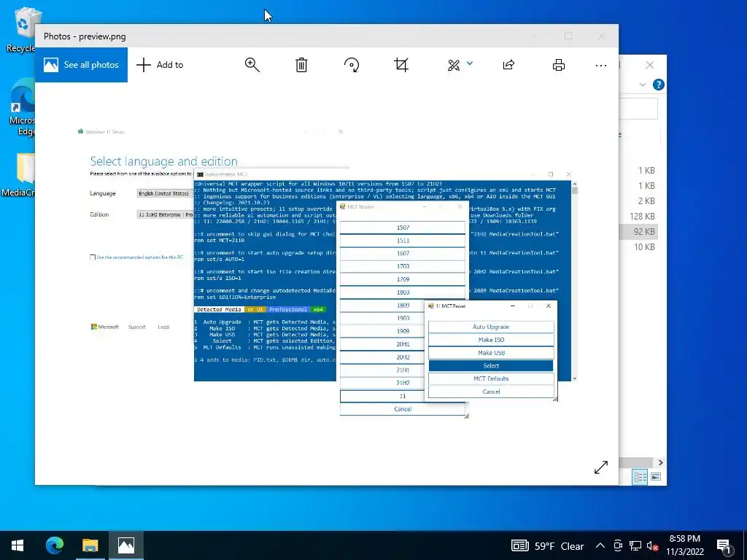This screenshot has width=747, height=560.
Task: Open File Explorer from the taskbar
Action: tap(90, 545)
